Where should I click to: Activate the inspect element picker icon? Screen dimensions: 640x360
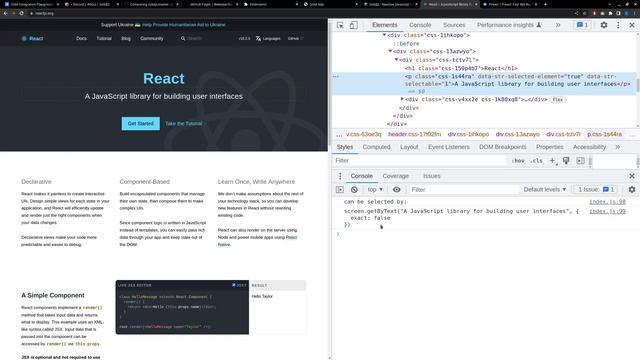click(340, 25)
